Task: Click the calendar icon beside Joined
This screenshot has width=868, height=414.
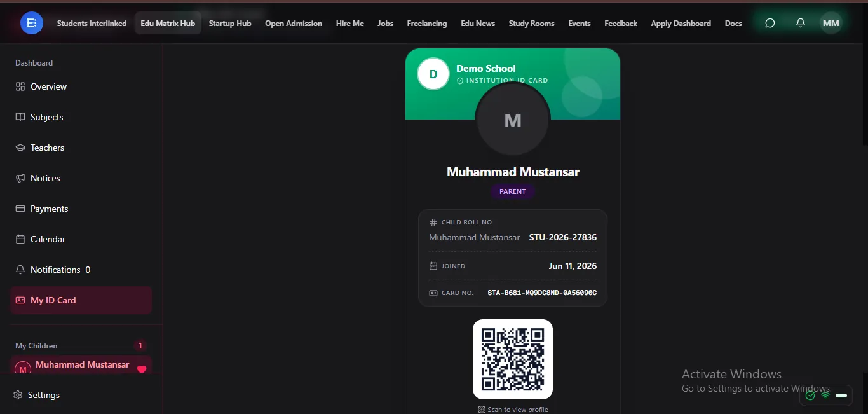Action: 433,266
